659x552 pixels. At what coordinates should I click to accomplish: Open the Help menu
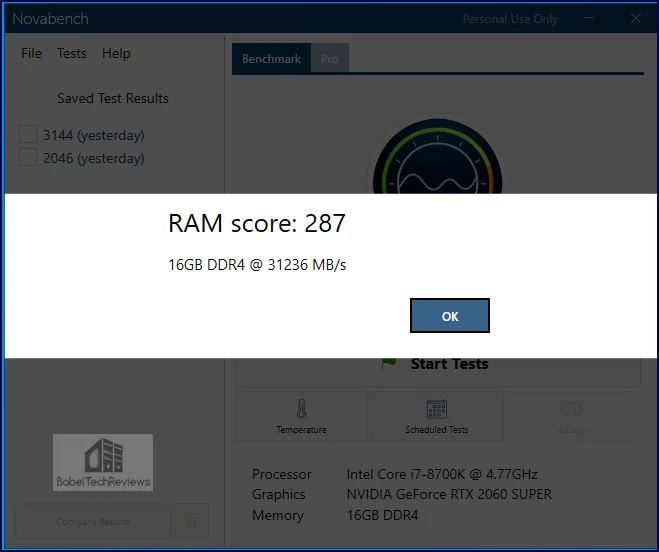point(116,54)
